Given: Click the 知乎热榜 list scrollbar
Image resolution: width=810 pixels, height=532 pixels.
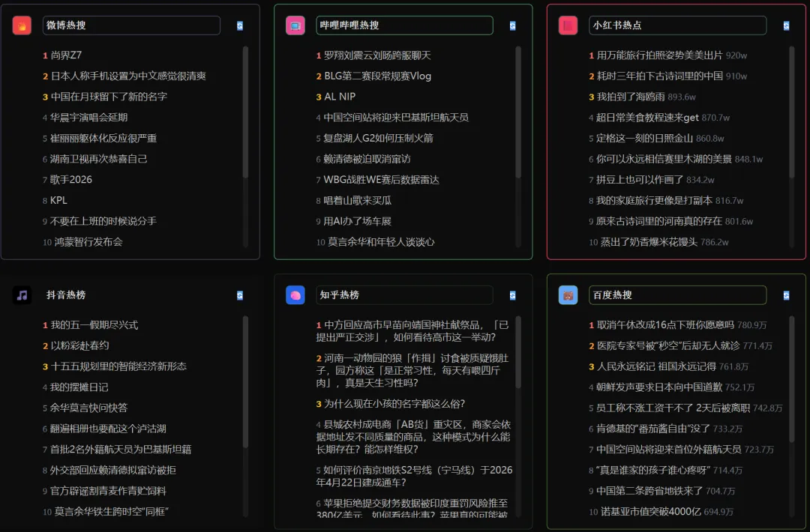Looking at the screenshot, I should [x=518, y=352].
